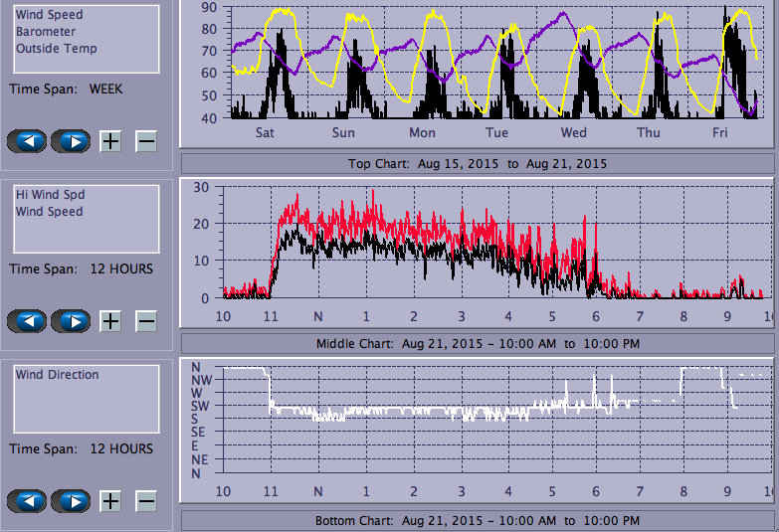
Task: Select Wind Speed in top chart list
Action: (x=49, y=15)
